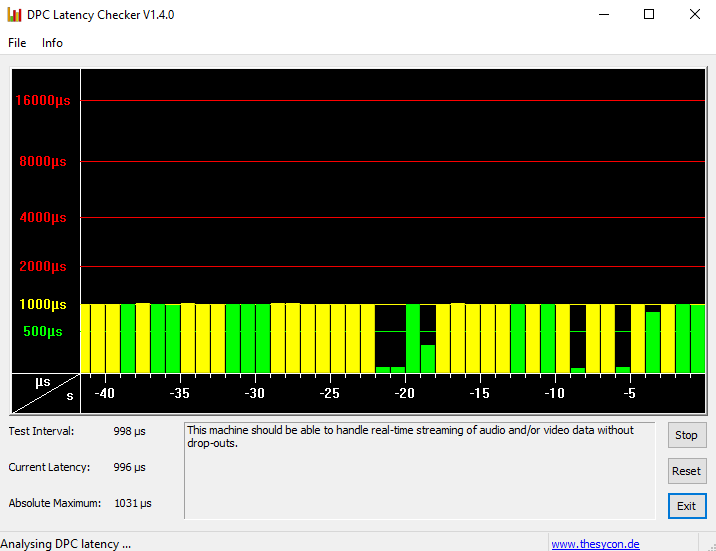The width and height of the screenshot is (716, 551).
Task: Click the -15 time axis label
Action: click(479, 393)
